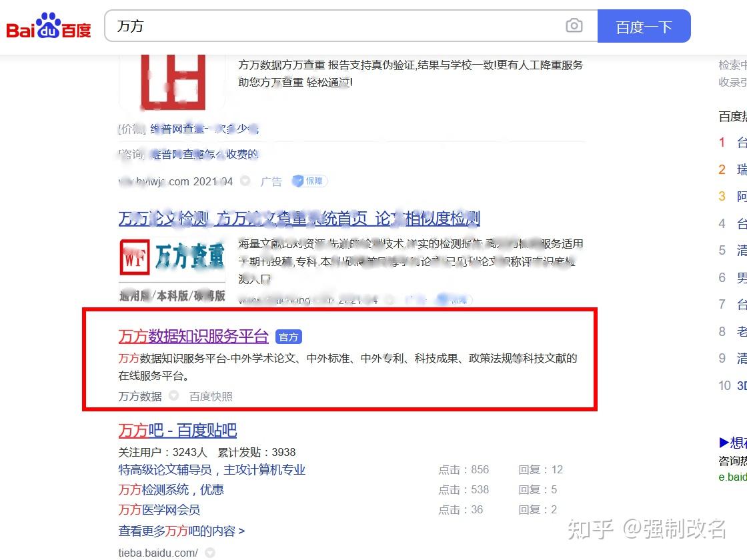Open 百度快照 for 万方数据 result
The image size is (747, 560).
pyautogui.click(x=211, y=396)
